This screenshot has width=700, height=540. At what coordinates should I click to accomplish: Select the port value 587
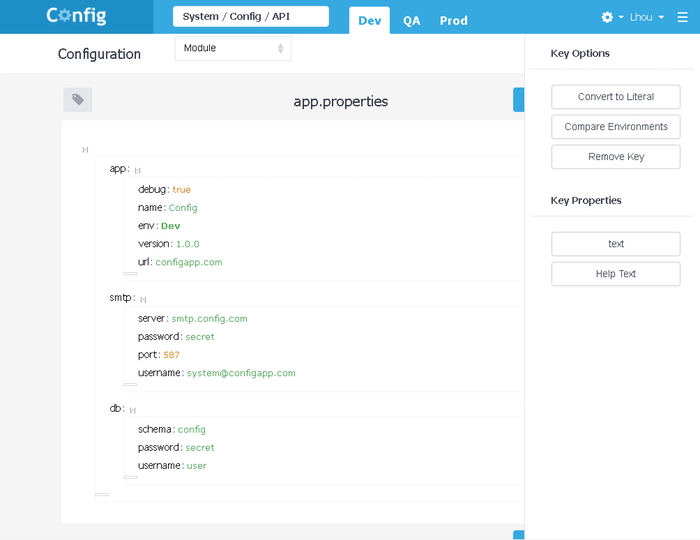coord(171,355)
